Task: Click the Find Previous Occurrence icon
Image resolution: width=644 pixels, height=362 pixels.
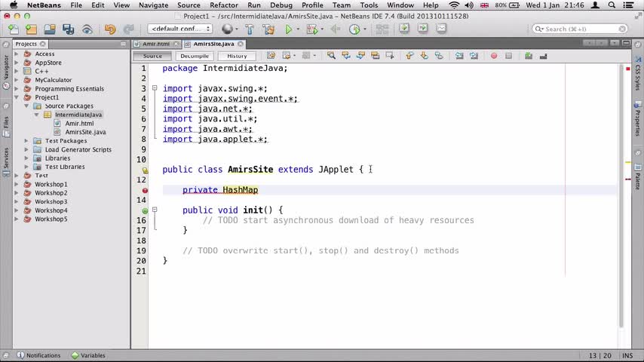Action: [346, 56]
